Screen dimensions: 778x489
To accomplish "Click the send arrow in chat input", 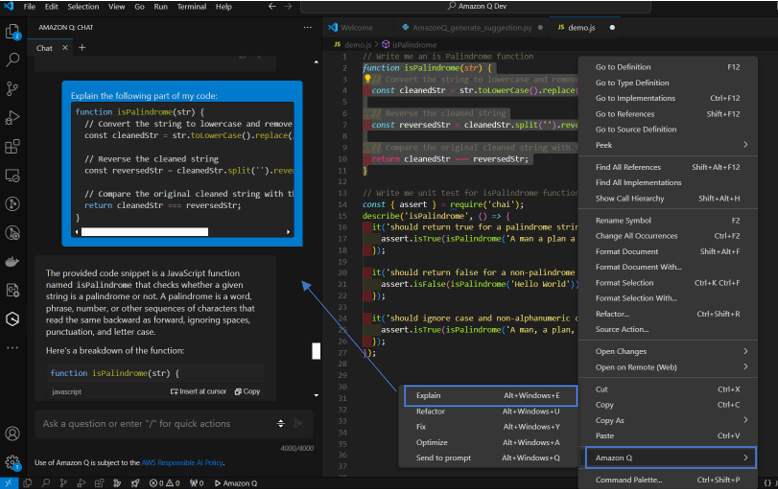I will 299,424.
